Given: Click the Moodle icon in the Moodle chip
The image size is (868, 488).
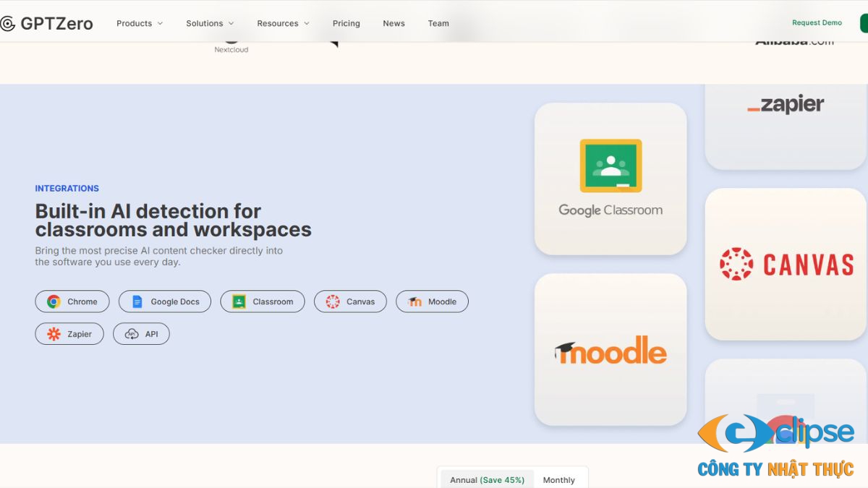Looking at the screenshot, I should point(414,301).
